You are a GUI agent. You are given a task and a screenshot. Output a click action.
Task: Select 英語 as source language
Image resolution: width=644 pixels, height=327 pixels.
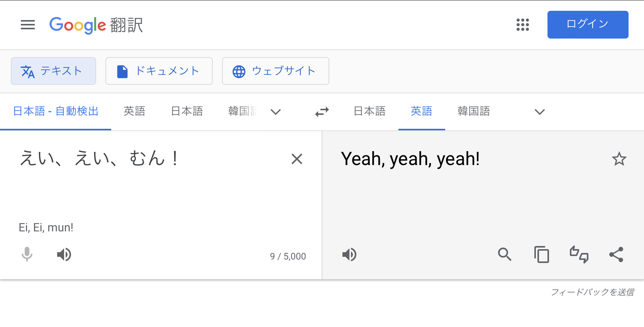(134, 111)
